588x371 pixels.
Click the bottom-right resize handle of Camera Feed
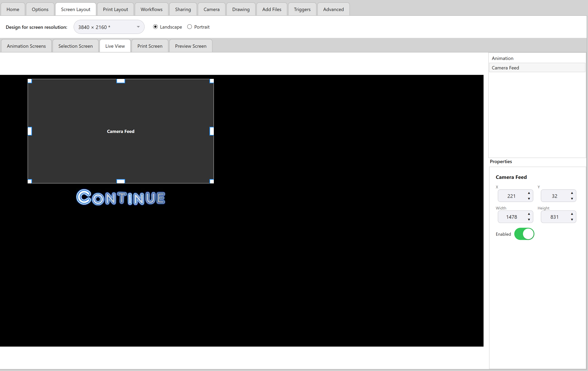click(212, 181)
